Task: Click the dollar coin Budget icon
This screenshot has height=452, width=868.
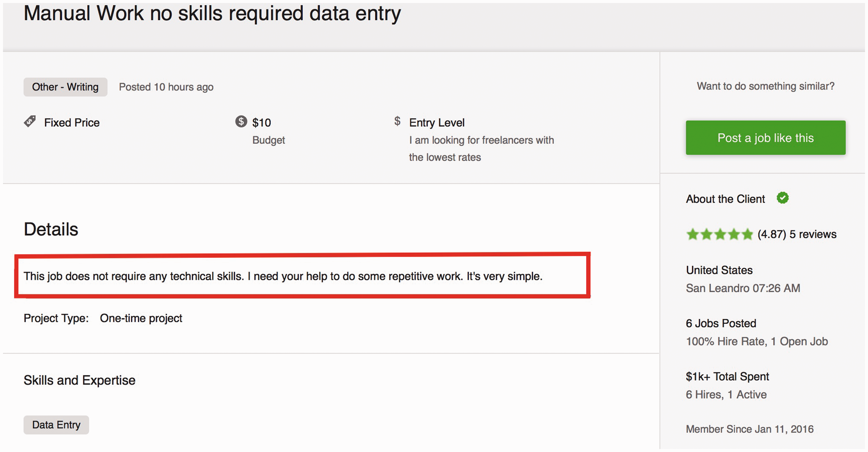Action: [x=241, y=121]
